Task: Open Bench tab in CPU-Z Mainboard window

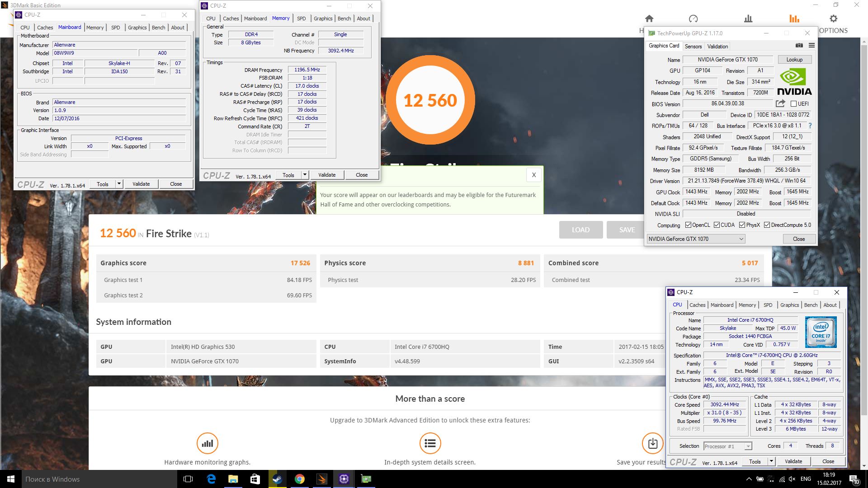Action: pos(158,28)
